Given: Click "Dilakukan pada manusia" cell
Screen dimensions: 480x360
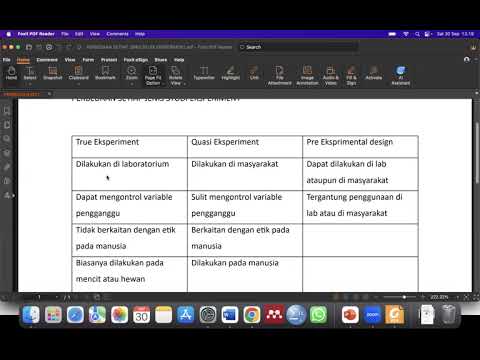Looking at the screenshot, I should pyautogui.click(x=245, y=274).
